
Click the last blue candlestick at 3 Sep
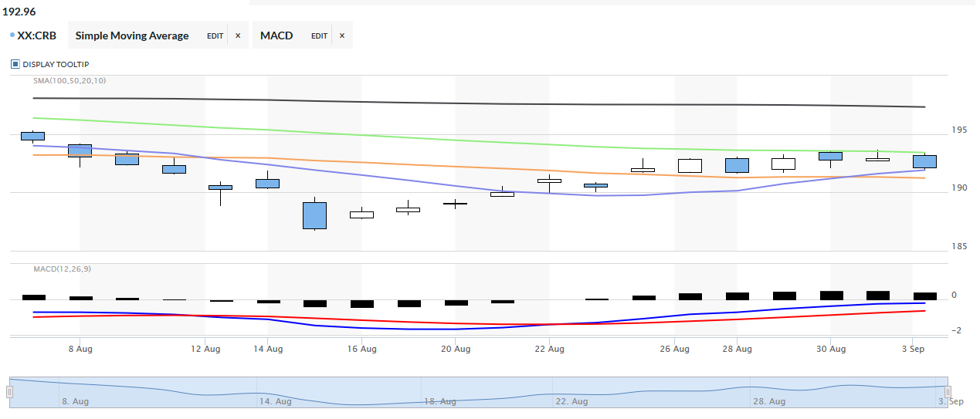point(924,161)
